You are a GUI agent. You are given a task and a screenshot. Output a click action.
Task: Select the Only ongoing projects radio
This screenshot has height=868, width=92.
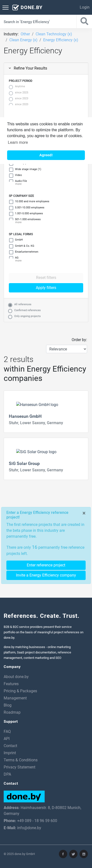click(x=10, y=317)
